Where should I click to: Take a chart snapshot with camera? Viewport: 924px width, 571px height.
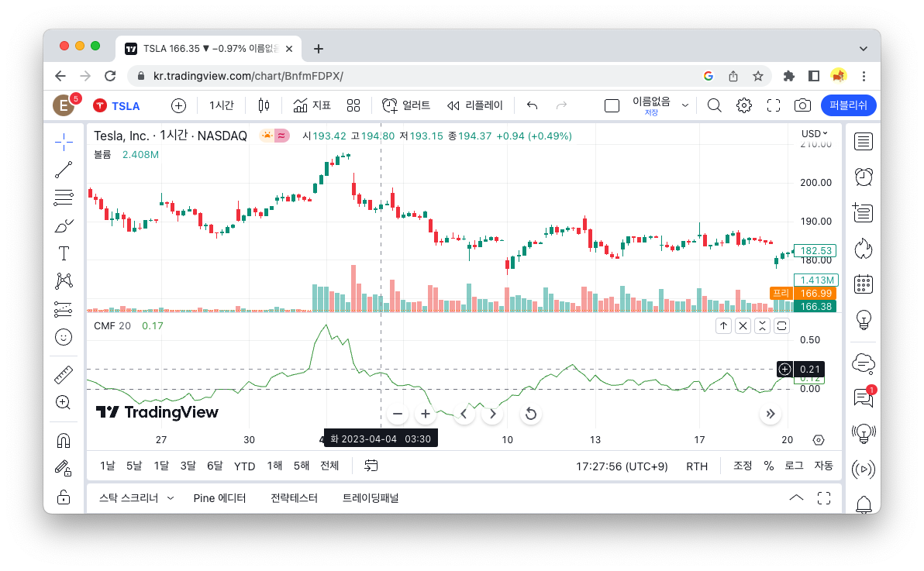click(x=802, y=105)
